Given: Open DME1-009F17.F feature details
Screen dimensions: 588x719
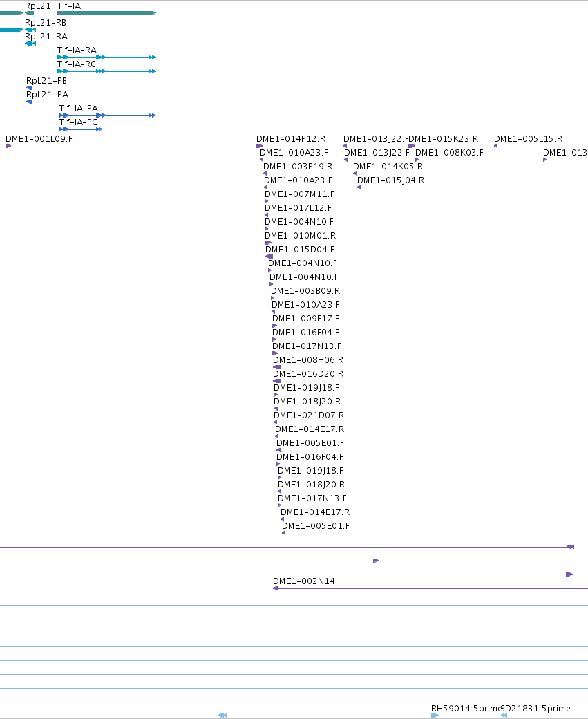Looking at the screenshot, I should [305, 319].
